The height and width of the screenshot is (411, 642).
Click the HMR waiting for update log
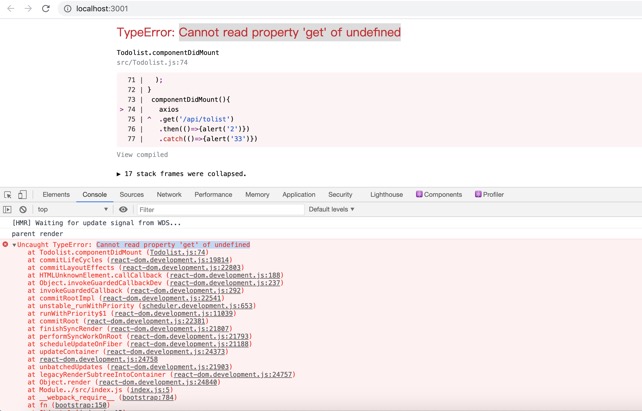tap(96, 223)
